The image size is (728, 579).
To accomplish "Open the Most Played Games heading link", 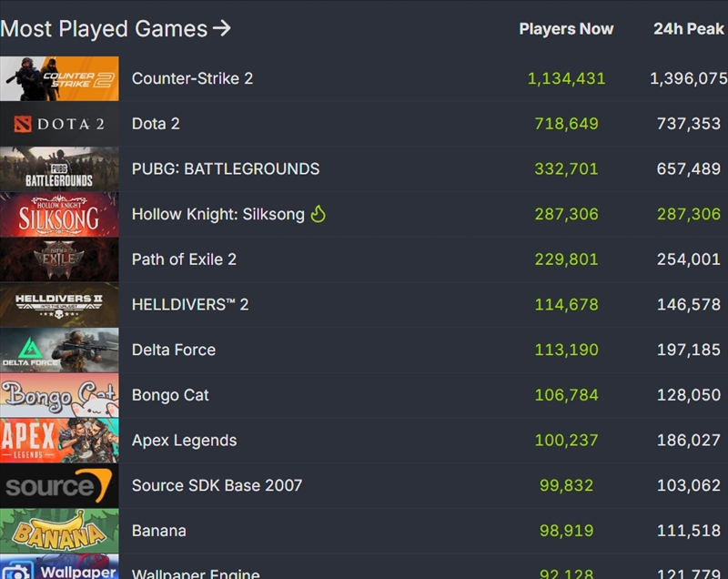I will 104,28.
